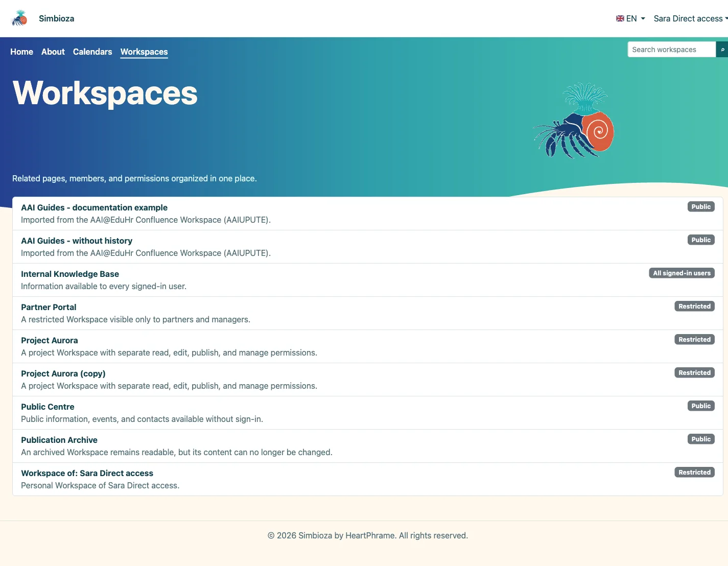Image resolution: width=728 pixels, height=566 pixels.
Task: Click Restricted badge on Project Aurora (copy)
Action: 694,373
